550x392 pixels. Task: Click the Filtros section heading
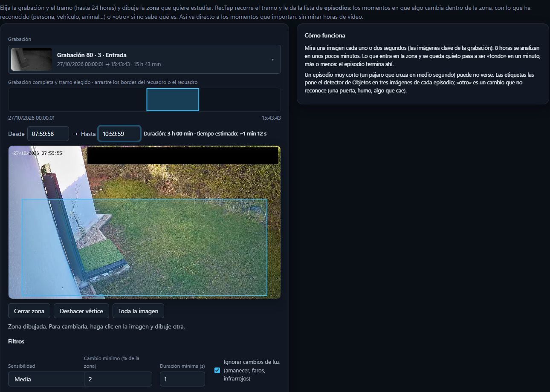point(16,341)
